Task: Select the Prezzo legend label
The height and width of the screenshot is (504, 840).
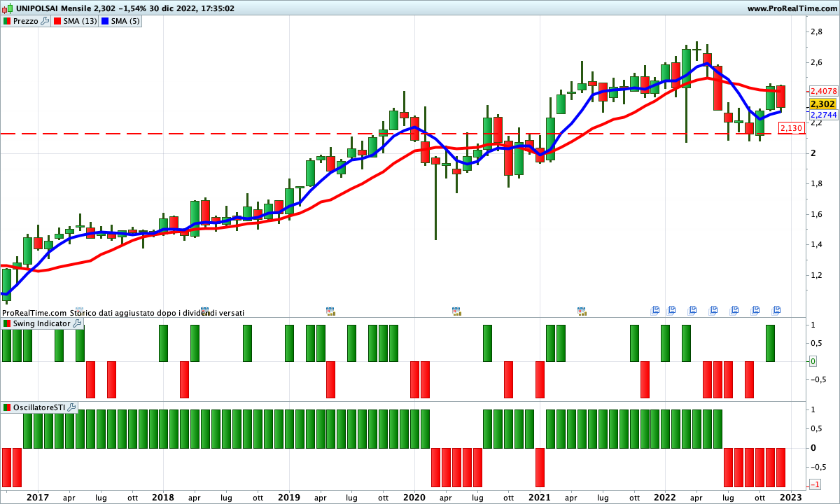Action: (x=26, y=21)
